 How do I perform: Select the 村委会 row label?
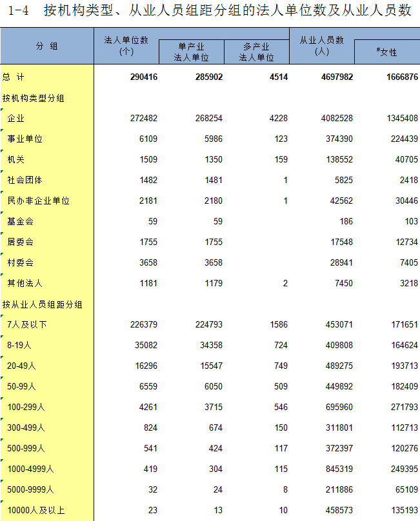pos(20,262)
